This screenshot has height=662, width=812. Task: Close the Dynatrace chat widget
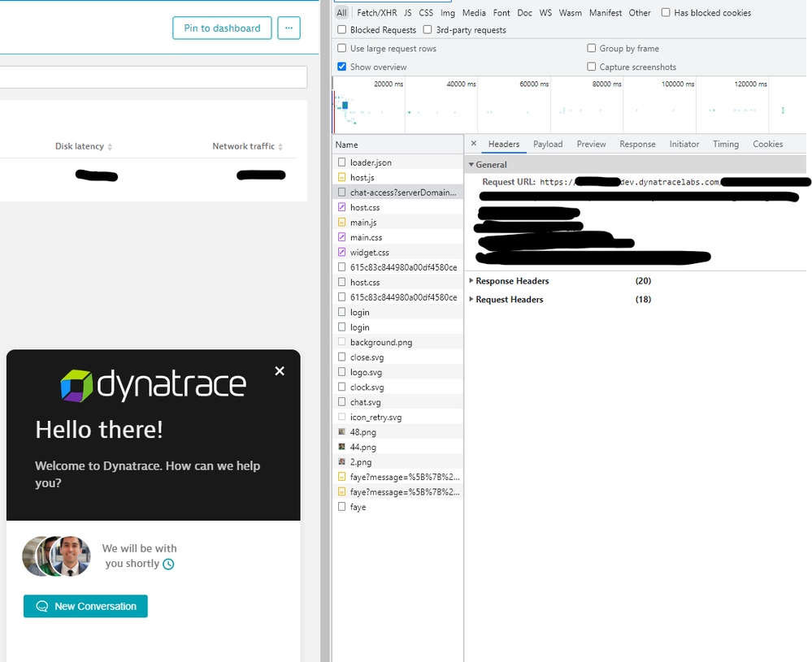pos(280,371)
